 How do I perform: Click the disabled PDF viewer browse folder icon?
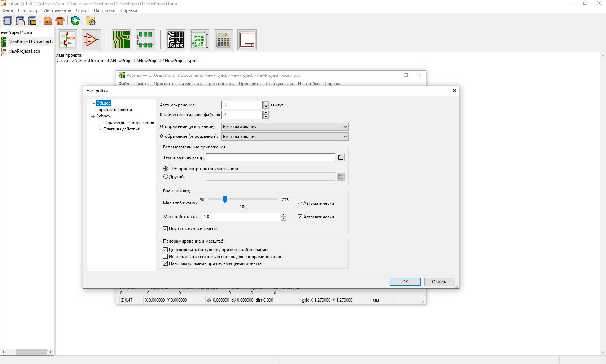coord(341,177)
